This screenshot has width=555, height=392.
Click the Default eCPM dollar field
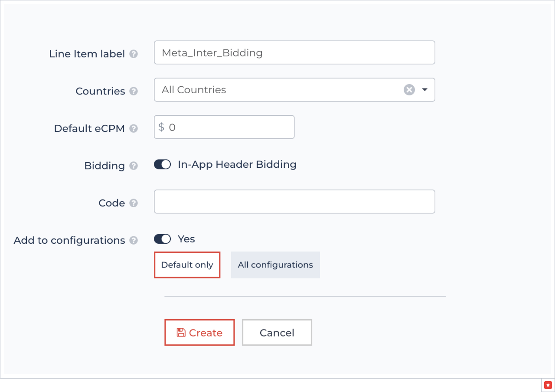224,127
